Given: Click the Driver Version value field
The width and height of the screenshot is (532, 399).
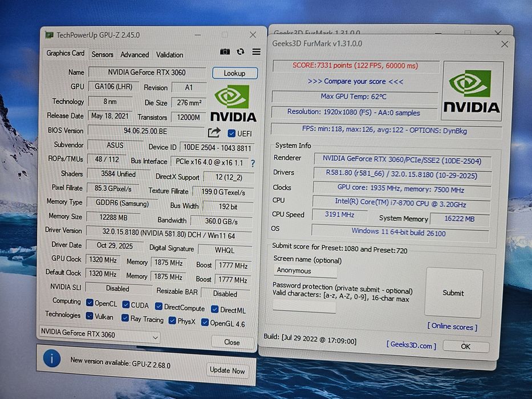Looking at the screenshot, I should tap(169, 234).
